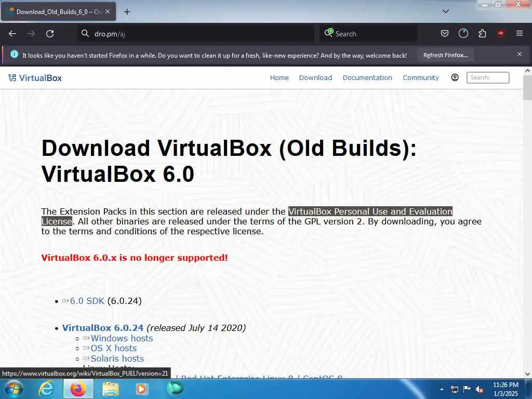Open the OS X hosts download link
Image resolution: width=532 pixels, height=399 pixels.
point(114,349)
